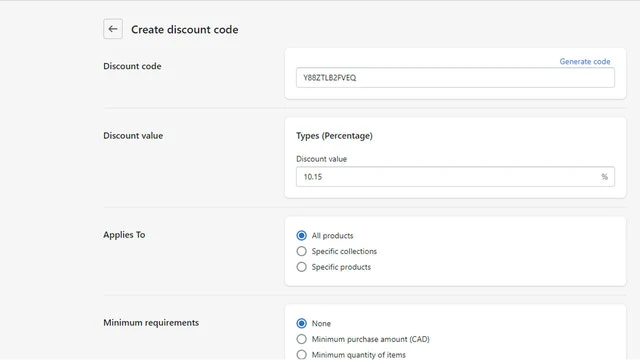Click the Minimum requirements section label
This screenshot has height=360, width=640.
tap(151, 322)
